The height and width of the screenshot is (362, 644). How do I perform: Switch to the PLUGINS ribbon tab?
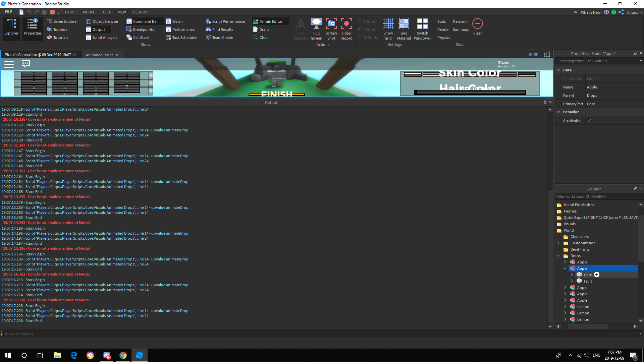point(141,12)
